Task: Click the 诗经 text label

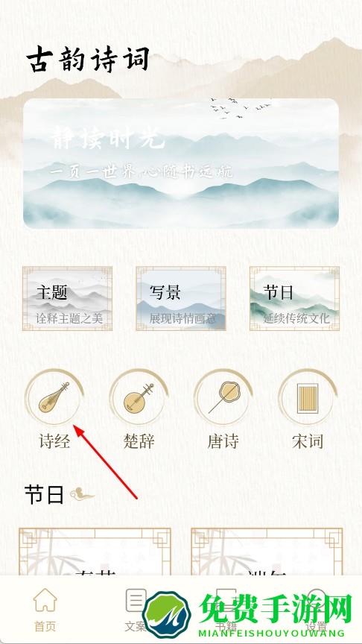Action: (54, 441)
